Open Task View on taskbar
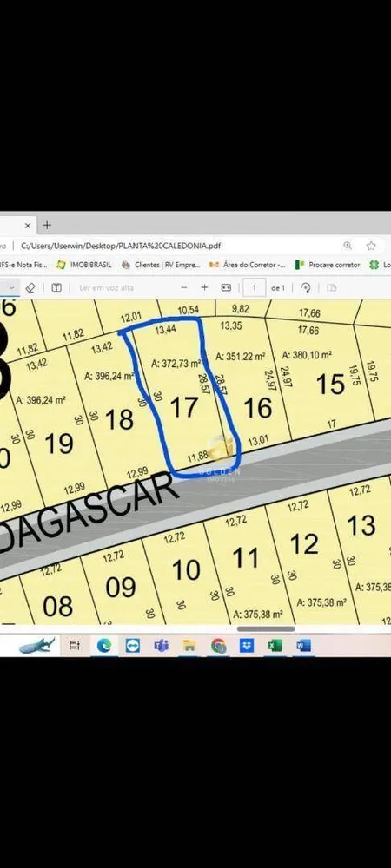 (x=74, y=646)
